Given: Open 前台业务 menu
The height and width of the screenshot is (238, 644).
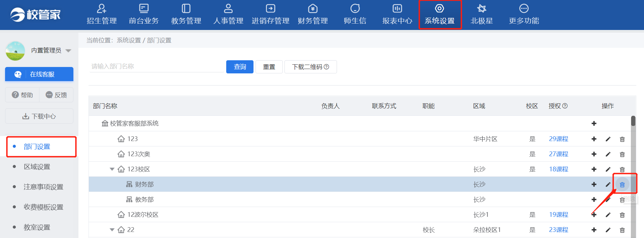Looking at the screenshot, I should [x=144, y=15].
